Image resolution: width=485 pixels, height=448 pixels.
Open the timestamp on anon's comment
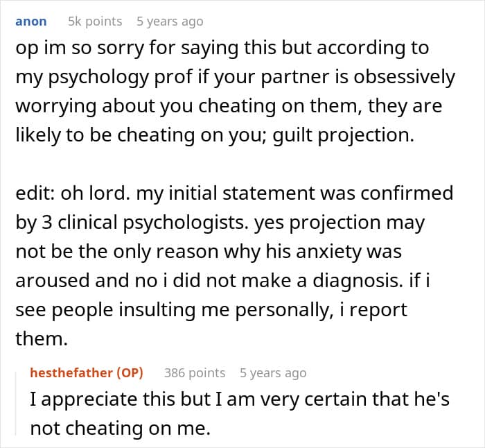click(x=170, y=21)
